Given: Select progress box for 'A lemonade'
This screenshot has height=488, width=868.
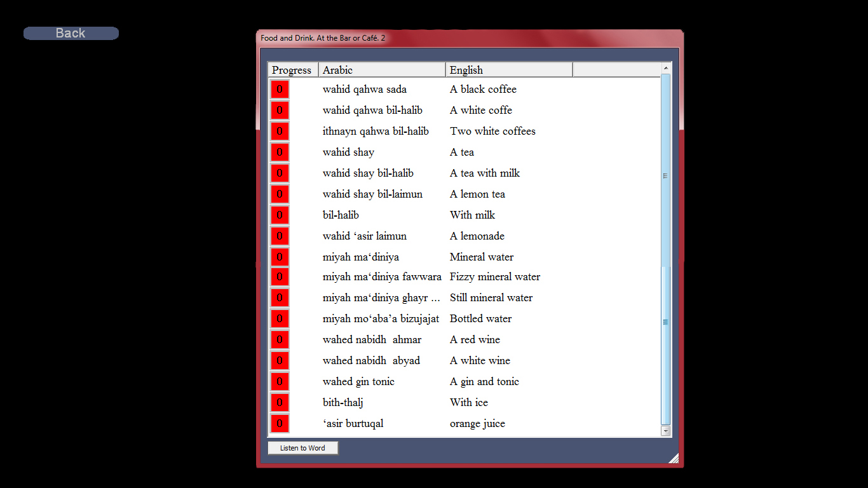Looking at the screenshot, I should point(280,236).
